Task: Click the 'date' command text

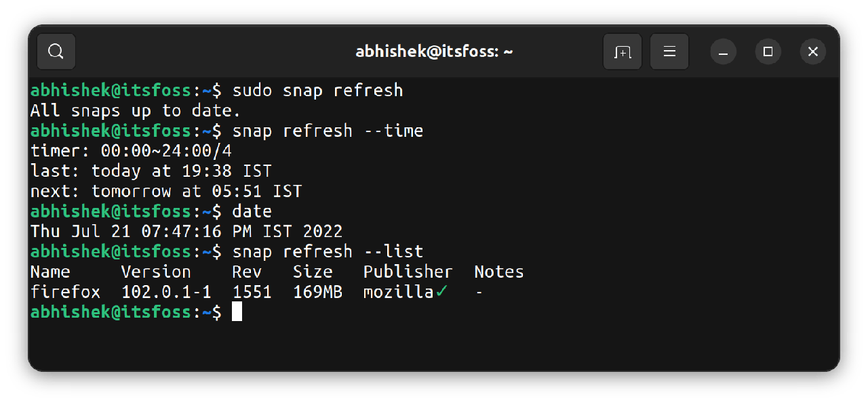Action: (x=252, y=211)
